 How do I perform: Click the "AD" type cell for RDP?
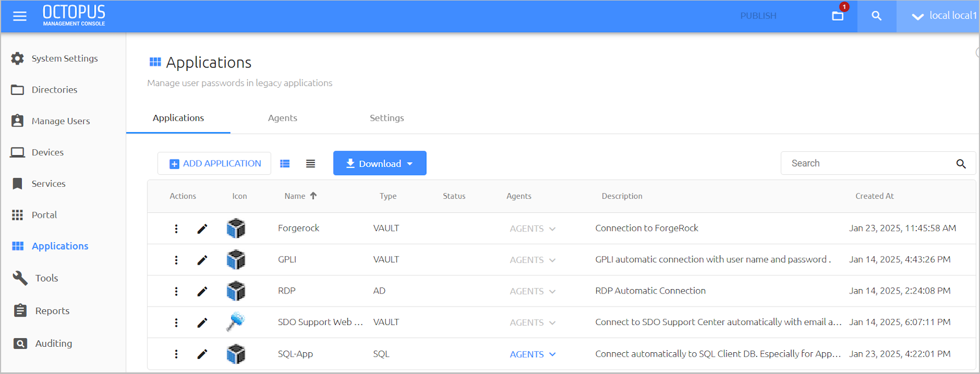(379, 291)
